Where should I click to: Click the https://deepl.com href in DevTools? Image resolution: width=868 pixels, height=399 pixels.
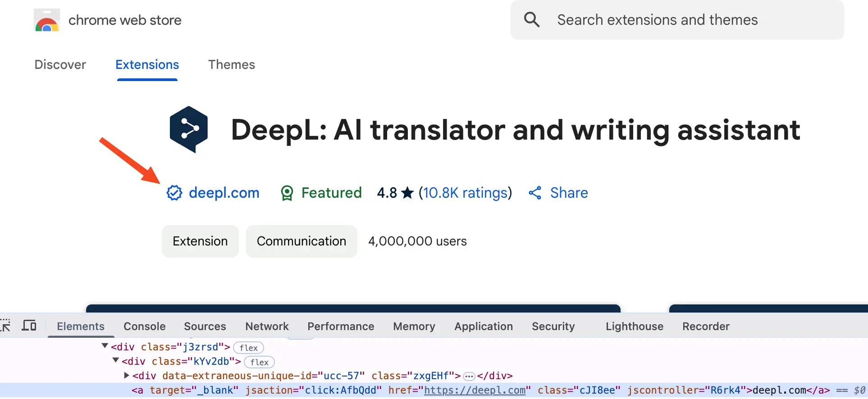[475, 390]
